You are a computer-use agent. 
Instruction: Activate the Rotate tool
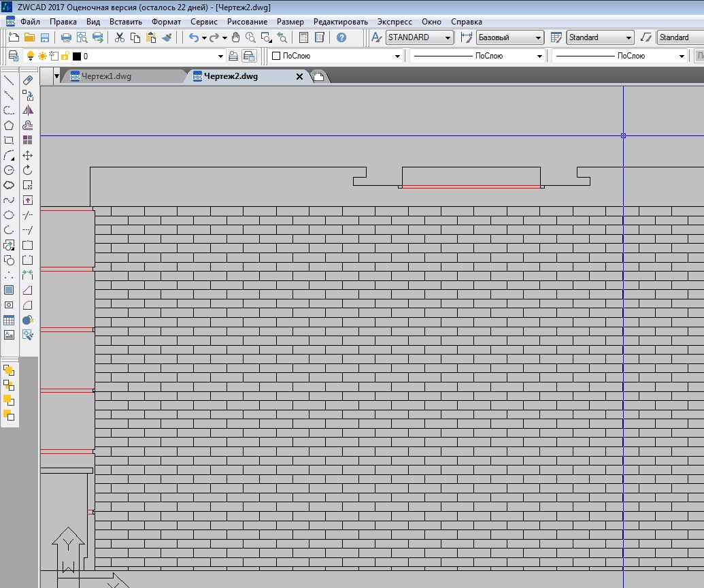pyautogui.click(x=28, y=170)
